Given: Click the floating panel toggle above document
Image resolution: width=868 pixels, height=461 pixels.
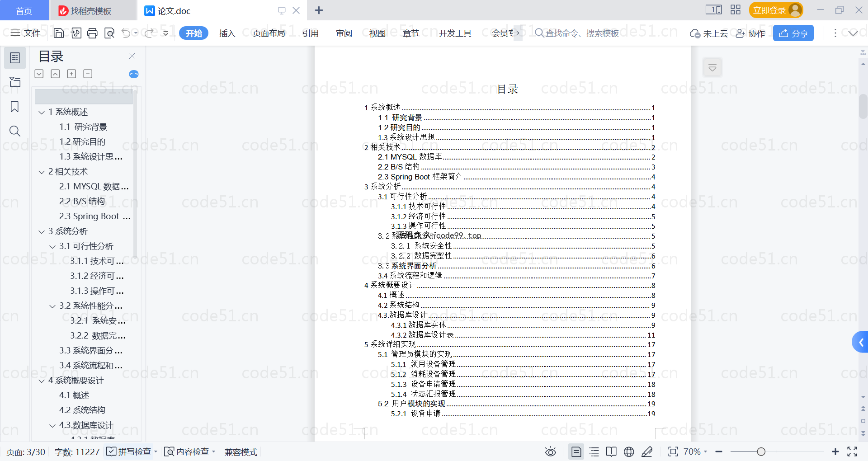Looking at the screenshot, I should tap(712, 68).
